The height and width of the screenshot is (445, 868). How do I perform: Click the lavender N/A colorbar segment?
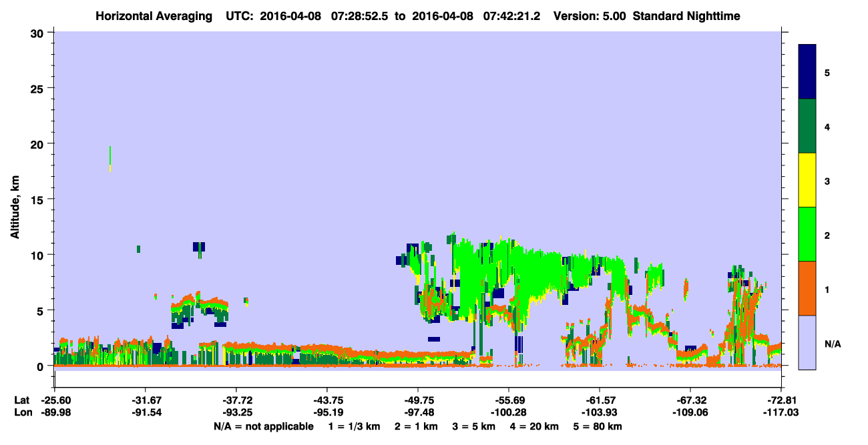click(807, 342)
